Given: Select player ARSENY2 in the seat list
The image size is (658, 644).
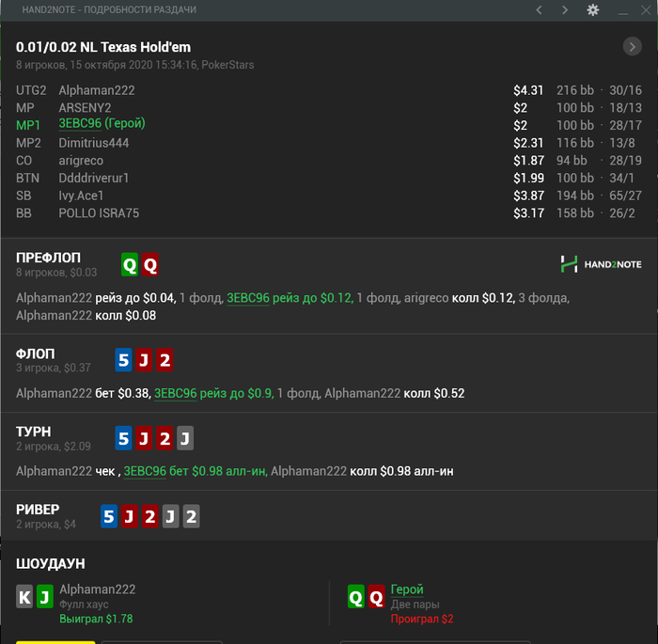Looking at the screenshot, I should click(85, 108).
